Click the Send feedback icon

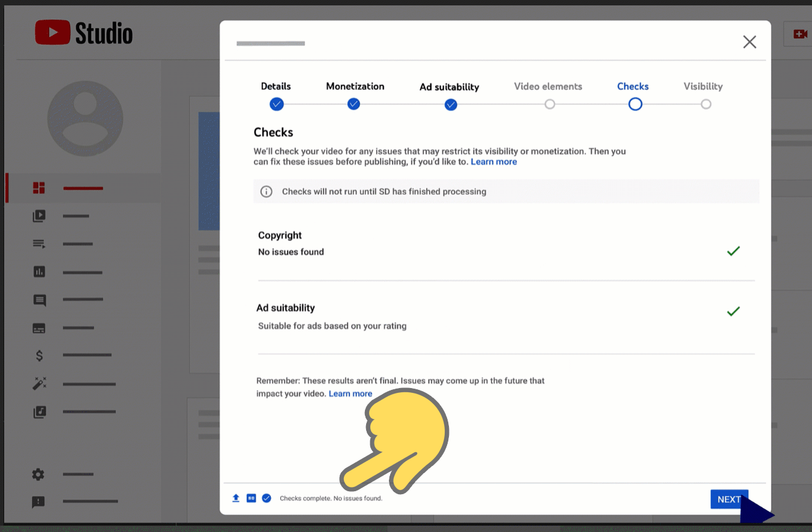click(38, 502)
